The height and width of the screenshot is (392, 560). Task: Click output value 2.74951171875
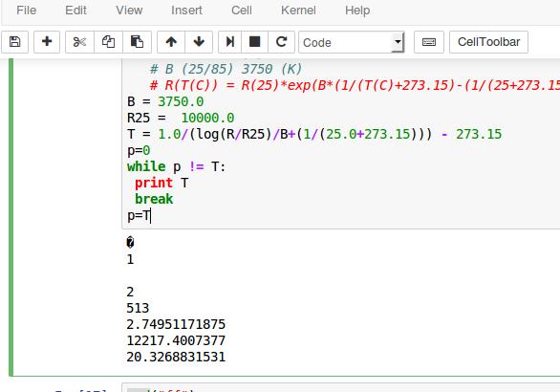tap(176, 324)
